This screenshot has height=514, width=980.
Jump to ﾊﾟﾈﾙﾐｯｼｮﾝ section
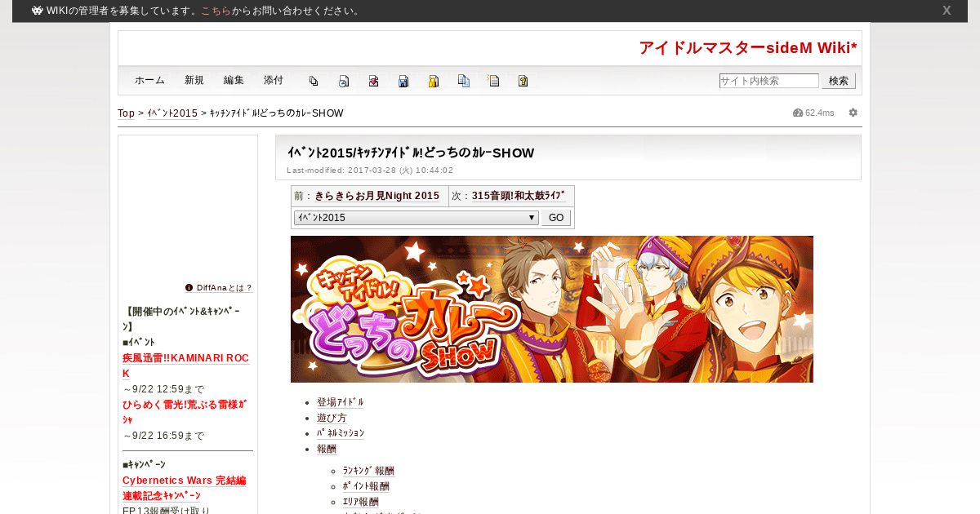pos(341,433)
